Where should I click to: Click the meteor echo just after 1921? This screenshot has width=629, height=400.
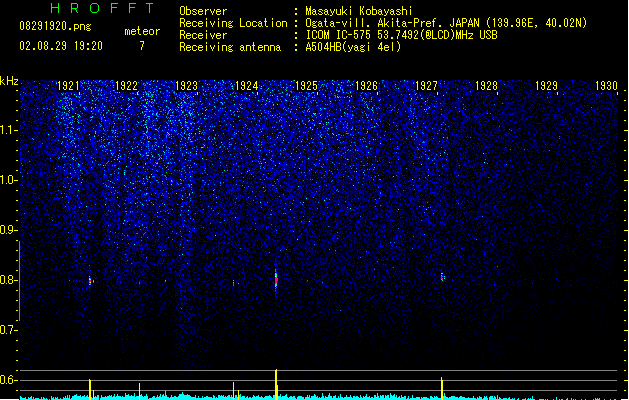[x=90, y=281]
